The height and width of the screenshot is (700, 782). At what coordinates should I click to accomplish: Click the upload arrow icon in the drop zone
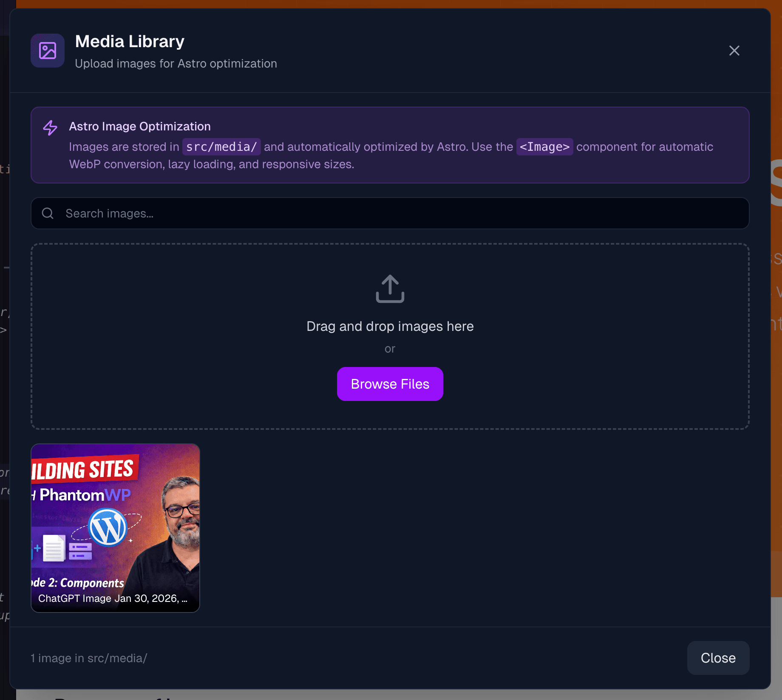[x=390, y=288]
